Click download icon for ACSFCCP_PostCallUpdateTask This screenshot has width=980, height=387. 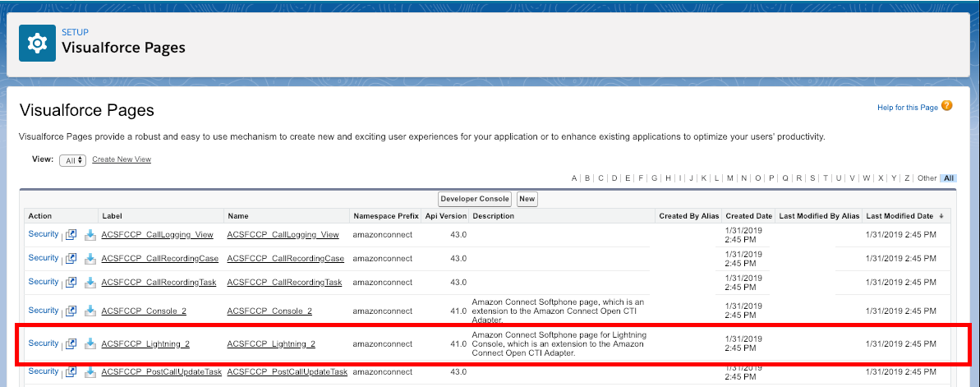click(x=90, y=372)
